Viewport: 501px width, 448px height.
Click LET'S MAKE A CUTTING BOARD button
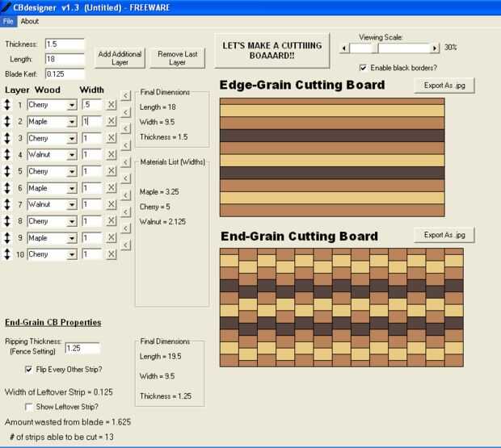point(272,50)
